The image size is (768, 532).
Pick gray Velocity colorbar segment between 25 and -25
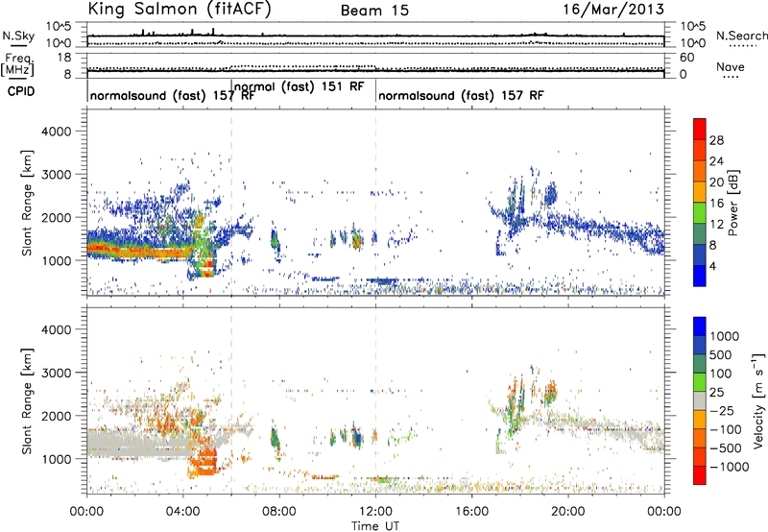click(x=700, y=400)
